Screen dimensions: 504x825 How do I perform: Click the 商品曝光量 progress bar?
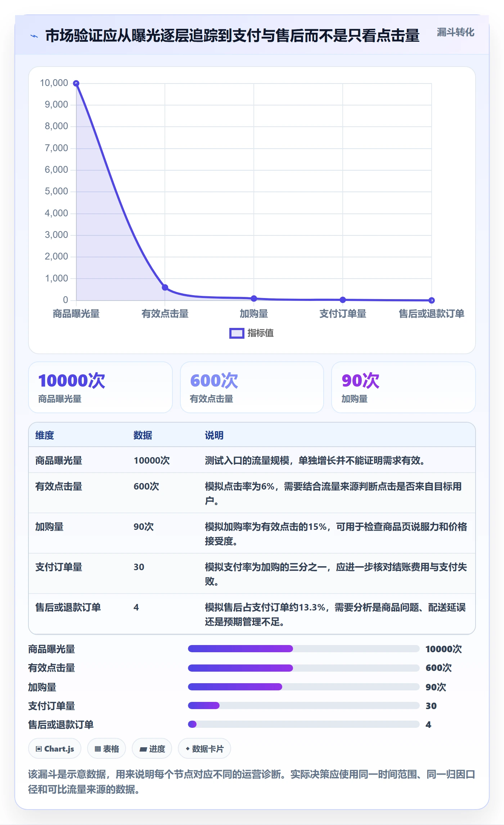pos(303,649)
